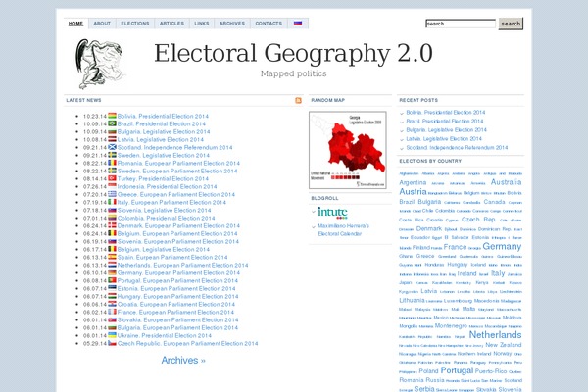The image size is (588, 392).
Task: Click the Spain flag icon in the news list
Action: pyautogui.click(x=112, y=257)
